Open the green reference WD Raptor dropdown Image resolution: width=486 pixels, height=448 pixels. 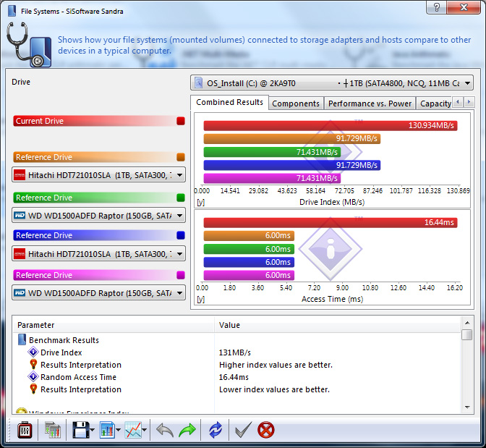99,215
